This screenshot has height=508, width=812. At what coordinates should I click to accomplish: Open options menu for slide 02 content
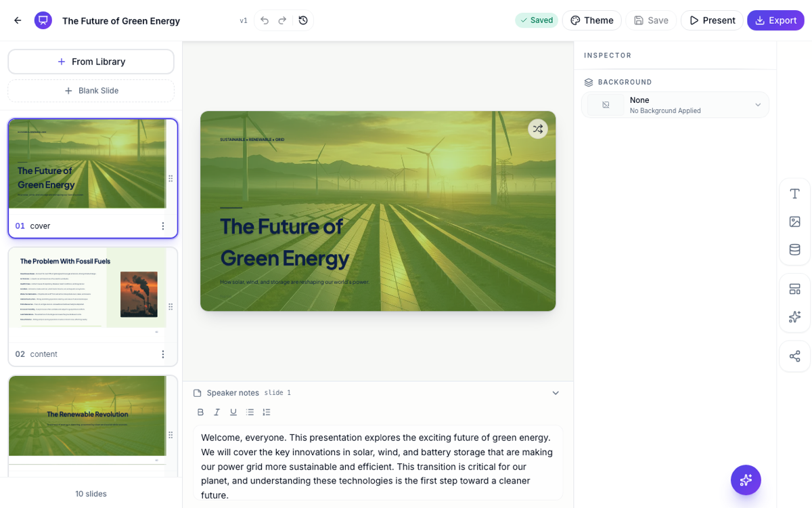pyautogui.click(x=162, y=354)
